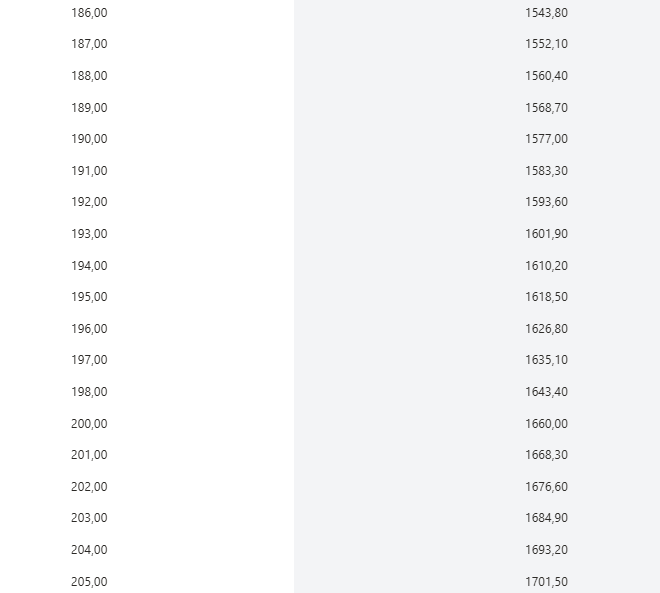This screenshot has height=593, width=660.
Task: Click the 200,00 row label
Action: click(89, 424)
